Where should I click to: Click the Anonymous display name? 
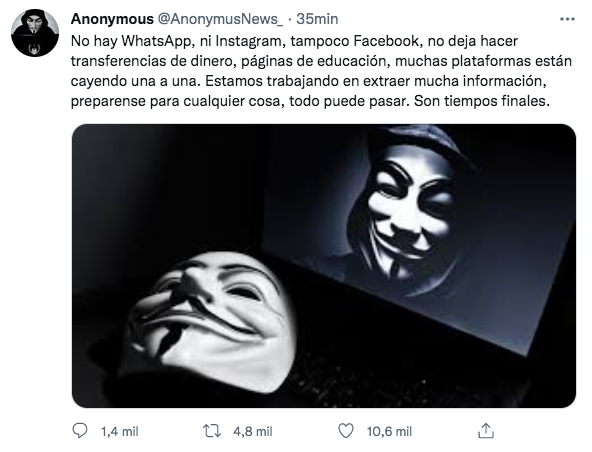(112, 19)
